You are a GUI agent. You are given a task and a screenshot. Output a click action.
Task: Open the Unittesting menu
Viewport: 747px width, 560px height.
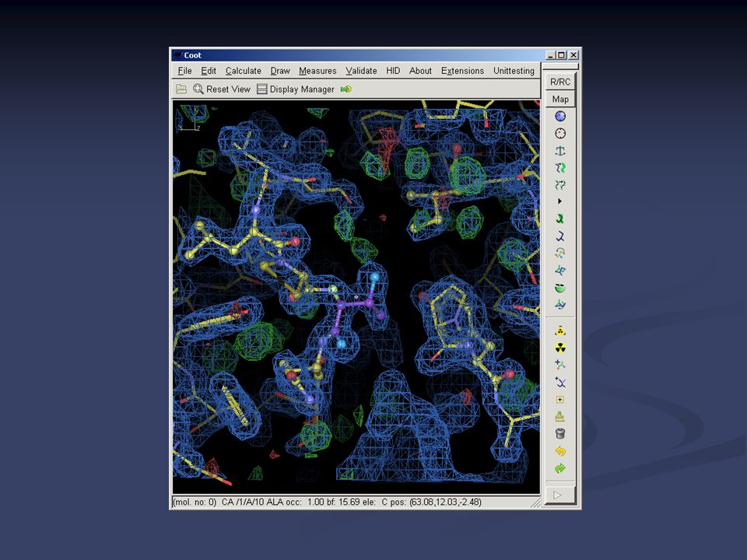(514, 71)
